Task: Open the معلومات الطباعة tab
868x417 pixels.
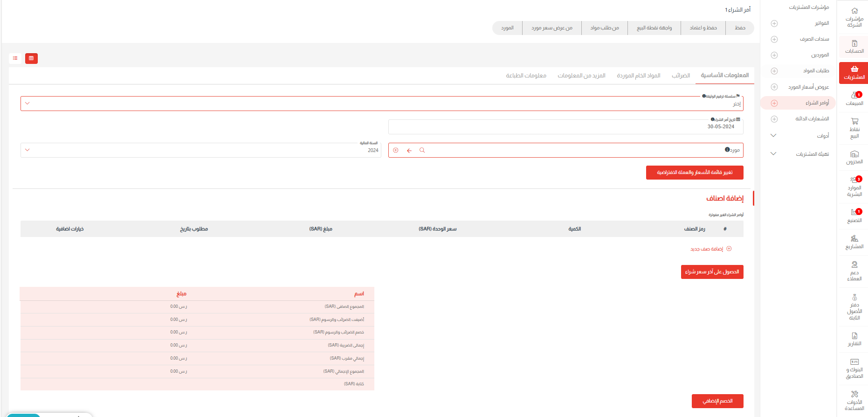Action: point(526,76)
